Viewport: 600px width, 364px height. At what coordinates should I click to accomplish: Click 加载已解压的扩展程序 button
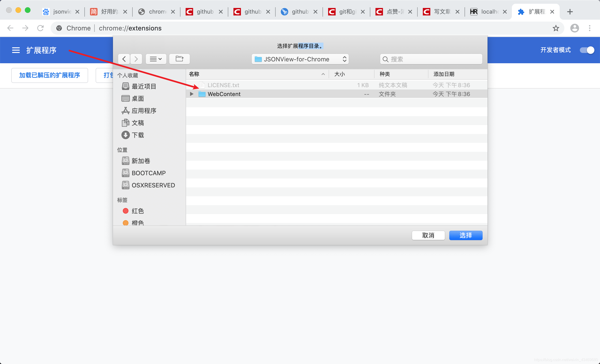click(x=50, y=75)
